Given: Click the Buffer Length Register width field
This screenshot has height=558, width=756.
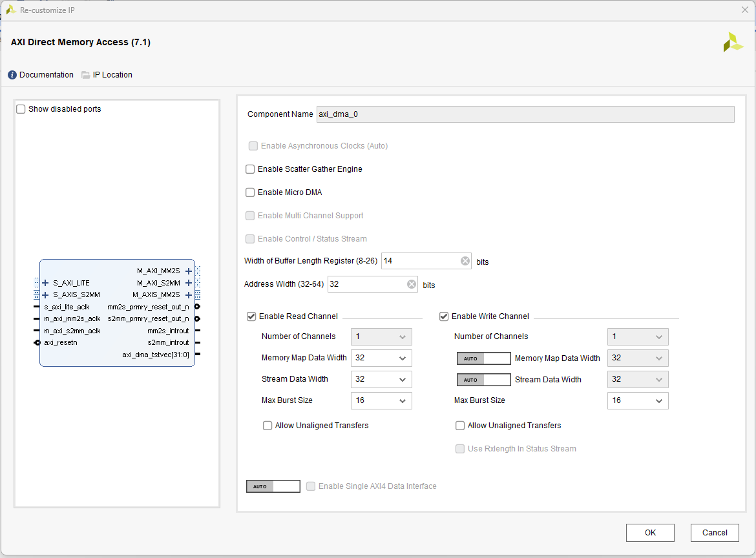Looking at the screenshot, I should [426, 261].
